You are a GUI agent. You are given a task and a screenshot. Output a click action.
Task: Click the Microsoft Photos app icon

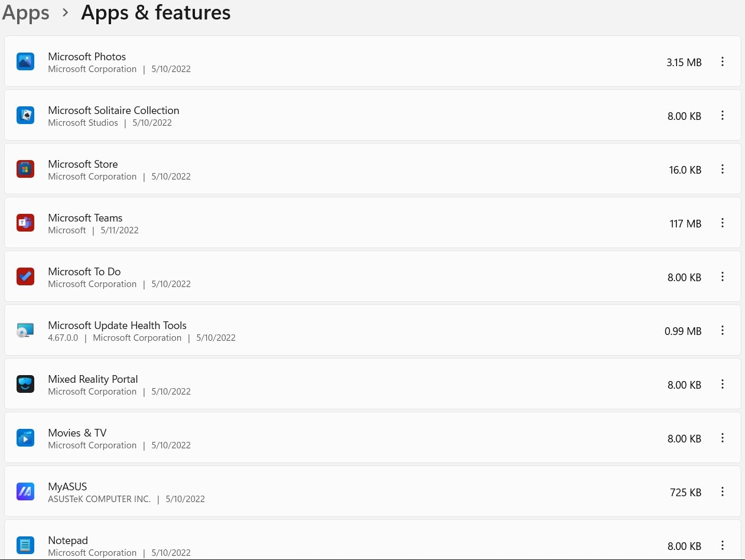coord(25,61)
